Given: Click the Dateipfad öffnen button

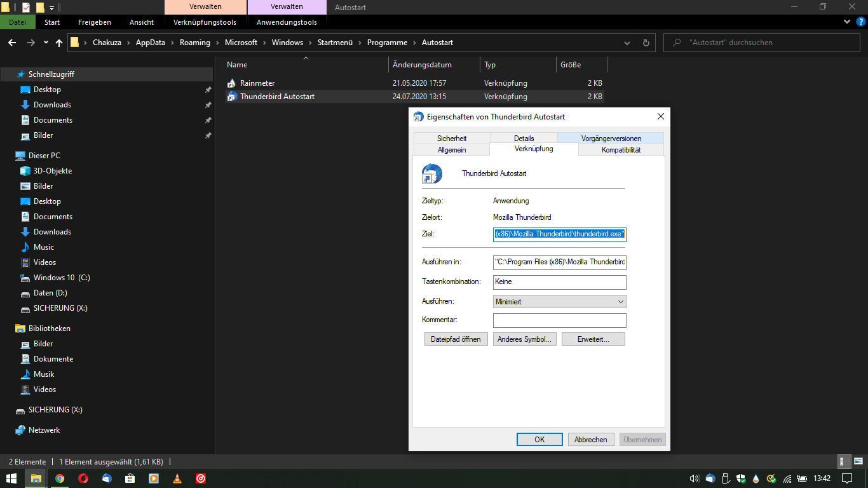Looking at the screenshot, I should (456, 339).
